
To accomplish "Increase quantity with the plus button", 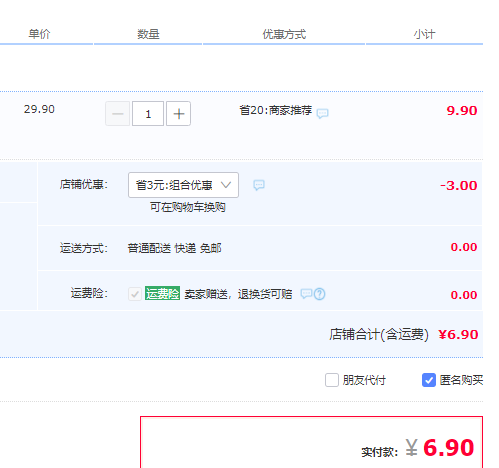I will pyautogui.click(x=178, y=114).
